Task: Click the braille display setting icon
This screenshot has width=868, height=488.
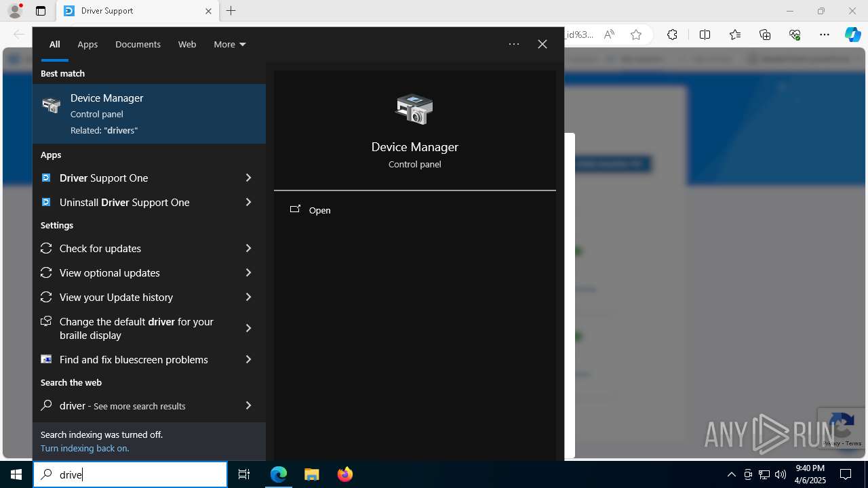Action: coord(46,321)
